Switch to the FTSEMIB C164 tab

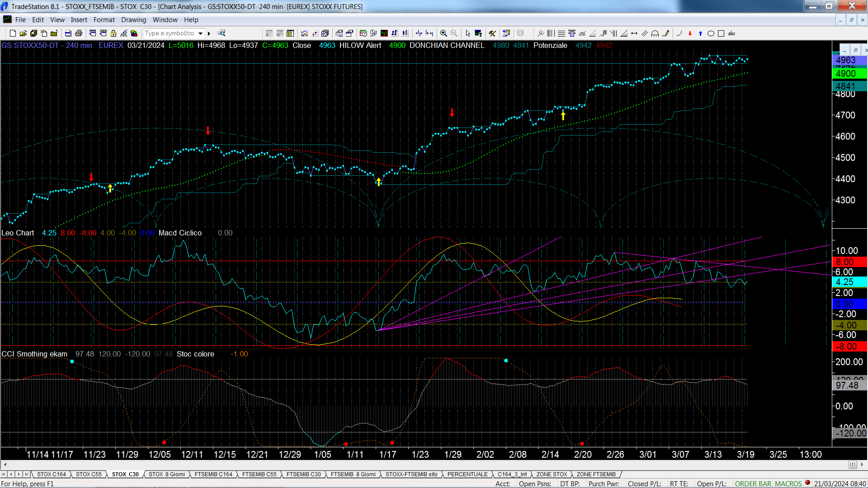[213, 474]
